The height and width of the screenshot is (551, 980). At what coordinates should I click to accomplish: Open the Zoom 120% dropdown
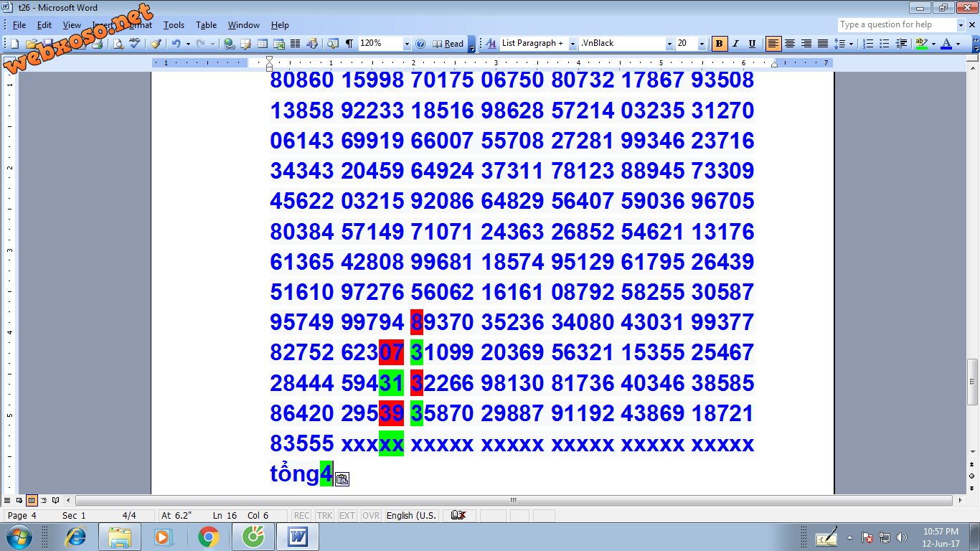point(407,44)
